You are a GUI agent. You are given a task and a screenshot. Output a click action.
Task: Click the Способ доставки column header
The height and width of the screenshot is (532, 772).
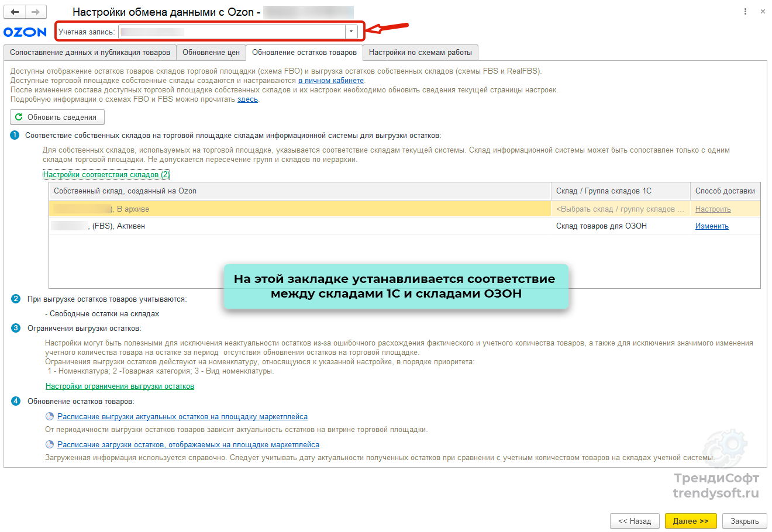point(725,191)
